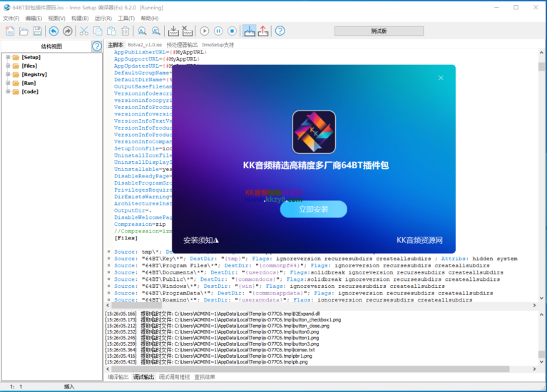Close the KK installer dialog
547x392 pixels.
tap(441, 78)
